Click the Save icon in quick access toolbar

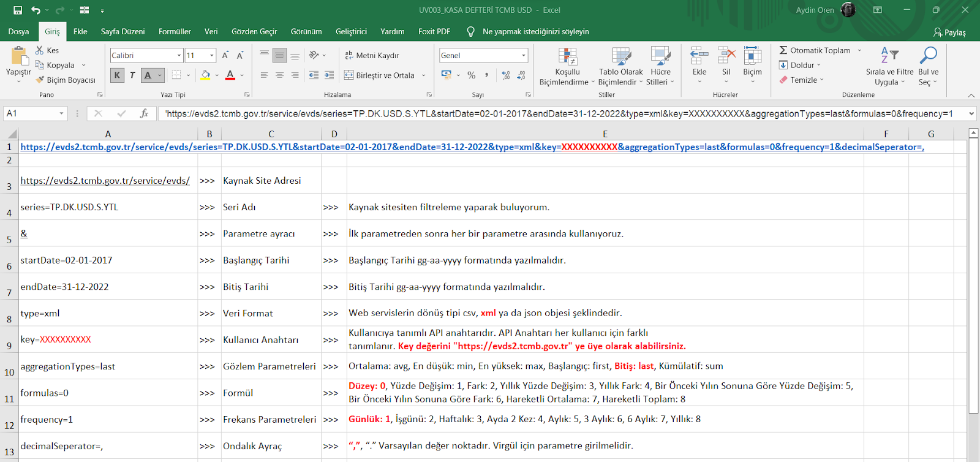[17, 10]
